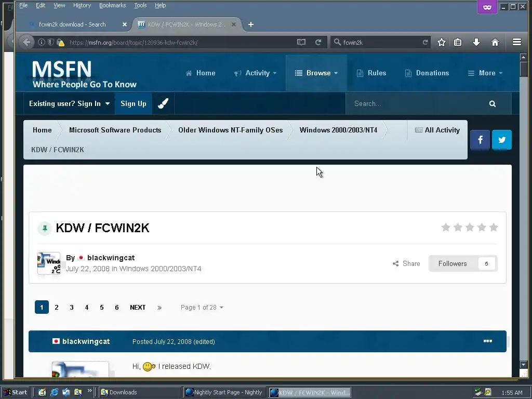Show tracking protection shield icon details
The image size is (532, 399).
(x=50, y=42)
